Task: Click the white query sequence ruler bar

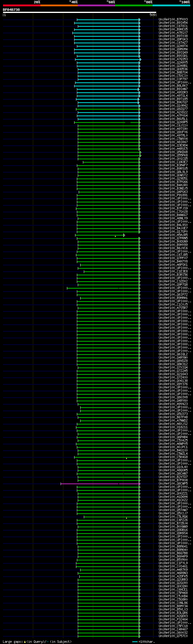Action: pyautogui.click(x=79, y=12)
